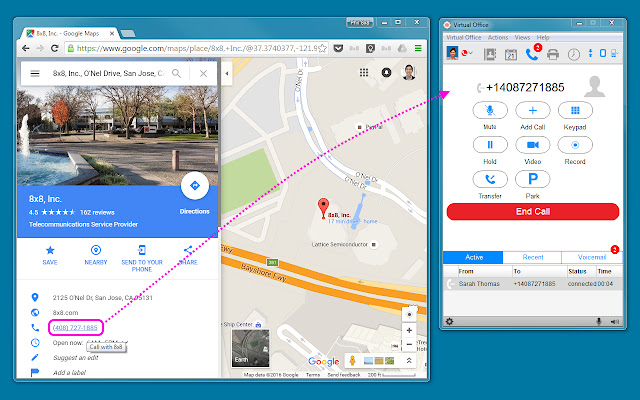This screenshot has height=400, width=640.
Task: Open the calendar meetings icon
Action: click(511, 54)
